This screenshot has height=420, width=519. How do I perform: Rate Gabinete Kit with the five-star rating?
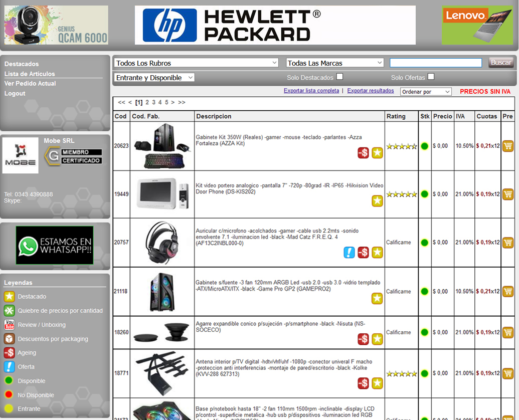401,146
